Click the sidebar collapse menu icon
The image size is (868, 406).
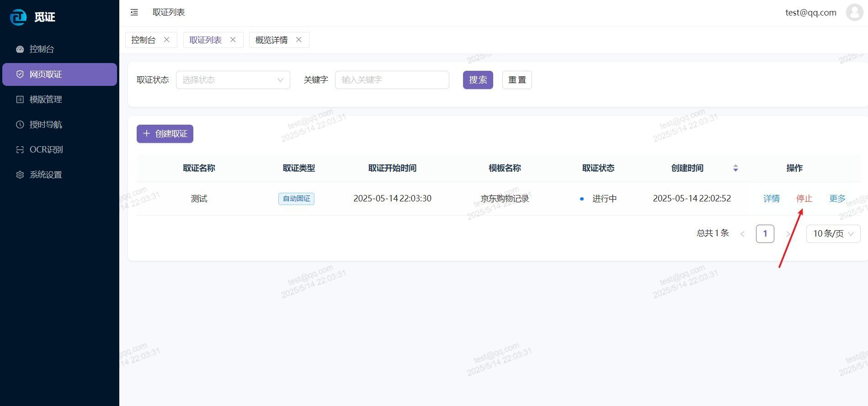point(134,12)
